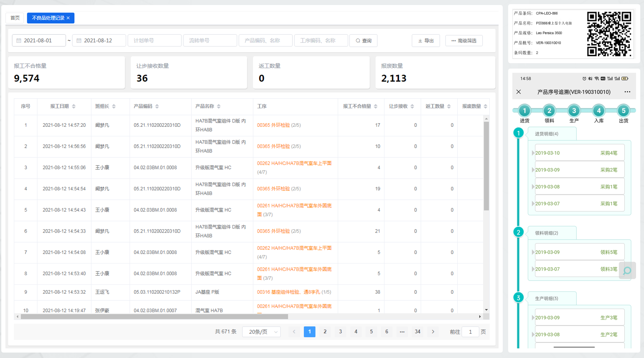This screenshot has width=644, height=358.
Task: Click the horizontal scrollbar under the table
Action: pyautogui.click(x=155, y=317)
